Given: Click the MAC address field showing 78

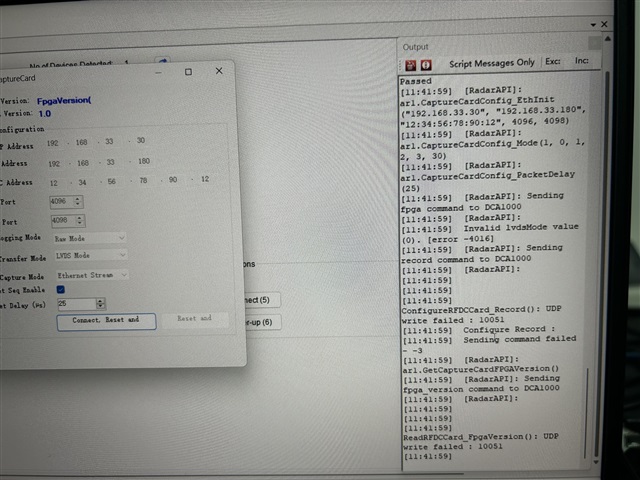Looking at the screenshot, I should 143,180.
